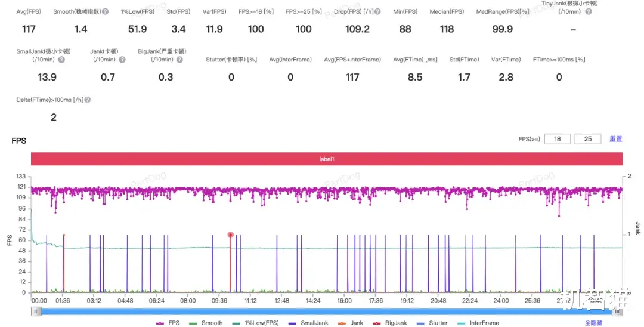Hide the 1%Low(FPS) legend series
The image size is (644, 327).
255,323
